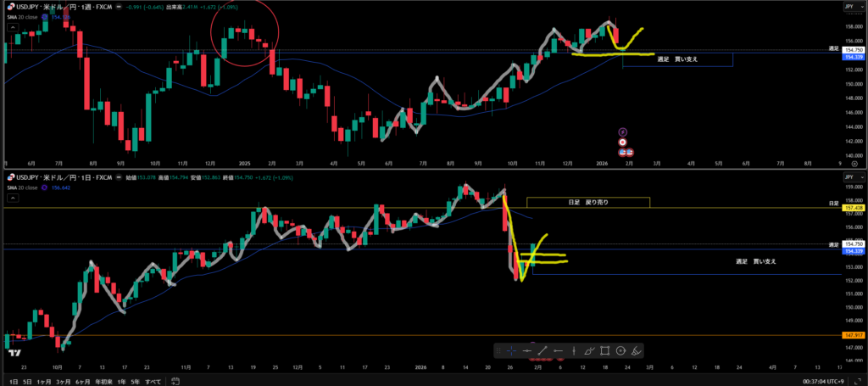
Task: Collapse the weekly chart indicator legend
Action: [12, 26]
